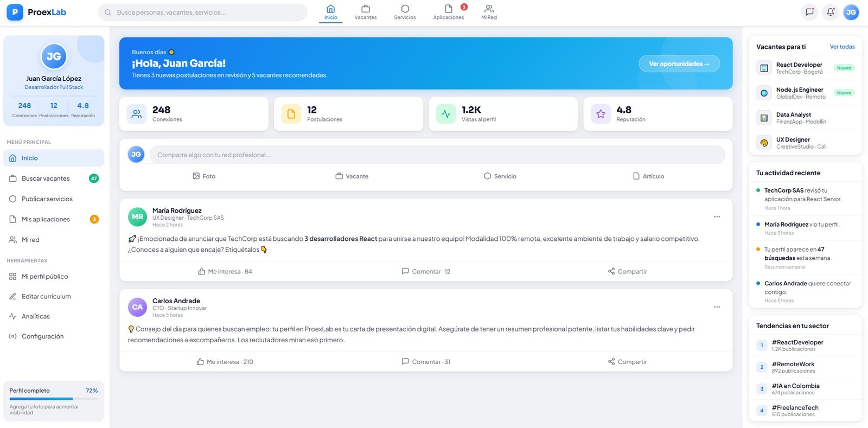
Task: Click the Ver oportunidades button
Action: point(679,64)
